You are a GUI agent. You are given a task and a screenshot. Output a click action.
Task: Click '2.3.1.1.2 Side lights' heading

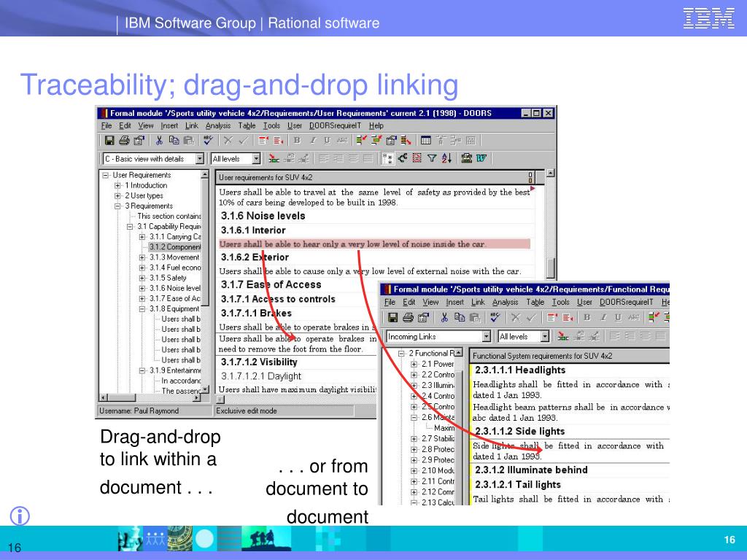tap(519, 431)
